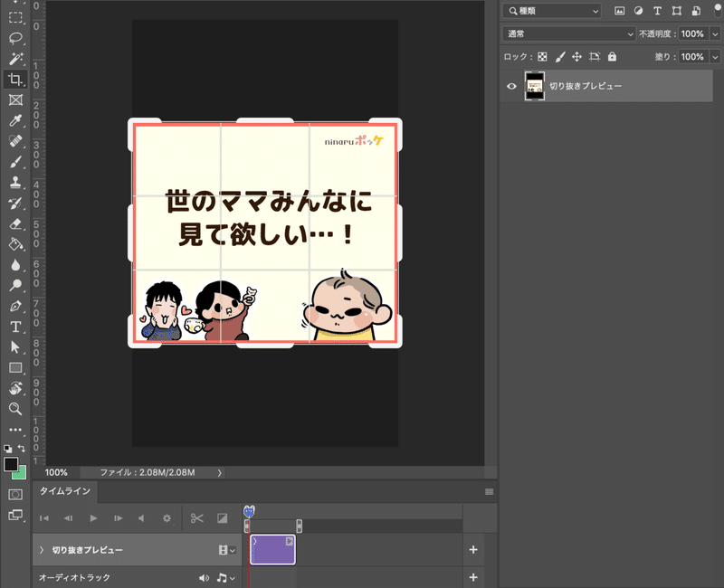Go to the next frame
The image size is (724, 588).
click(x=119, y=518)
